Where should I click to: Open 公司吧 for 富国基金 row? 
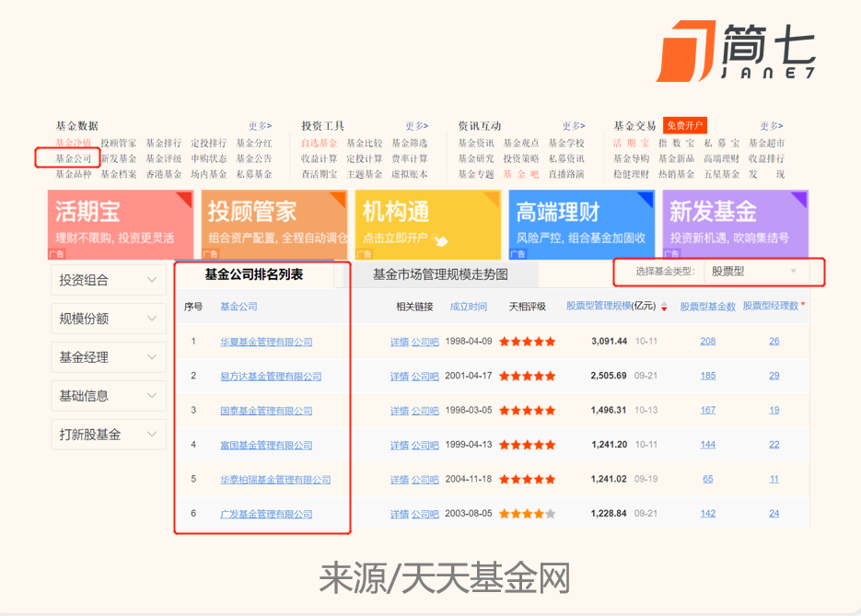[425, 446]
